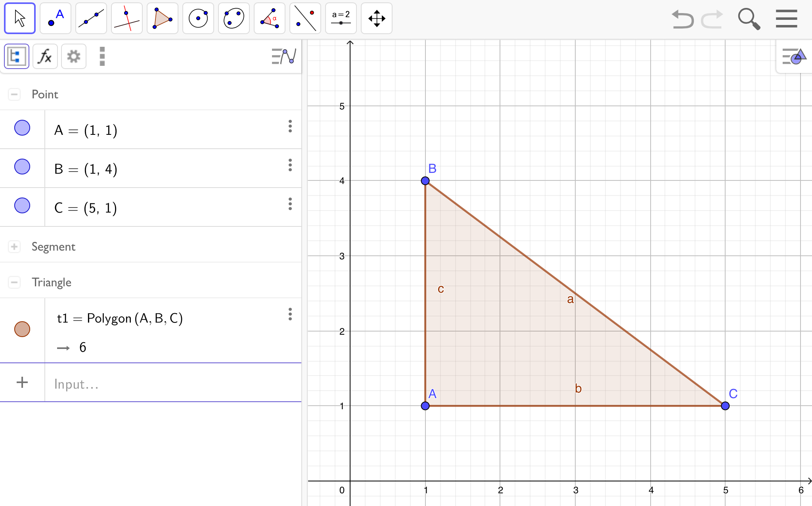Choose the Line through two points tool
Screen dimensions: 812x506
[91, 18]
